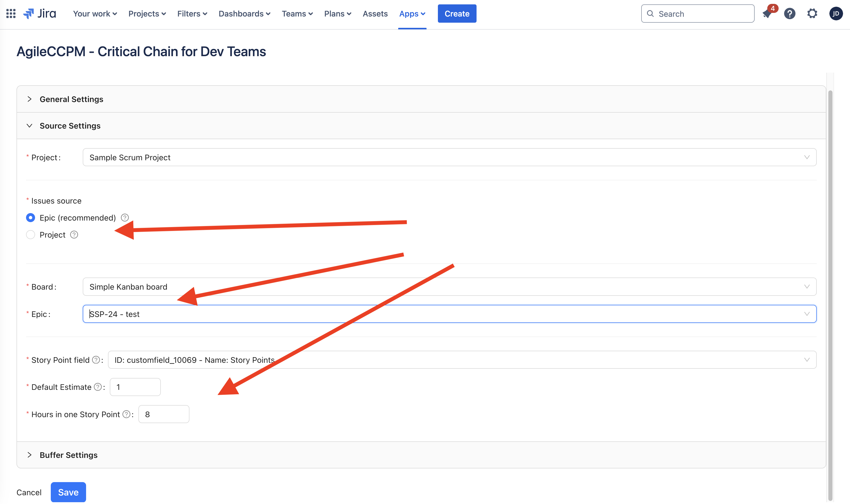Select Epic (recommended) radio button
Image resolution: width=850 pixels, height=504 pixels.
(31, 218)
